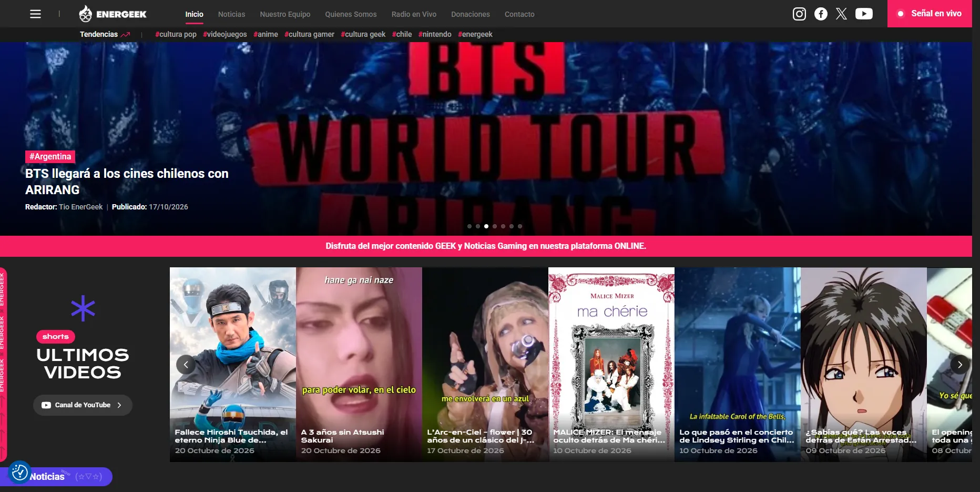Open the ¿Sabías qué? Las voces video

point(864,365)
